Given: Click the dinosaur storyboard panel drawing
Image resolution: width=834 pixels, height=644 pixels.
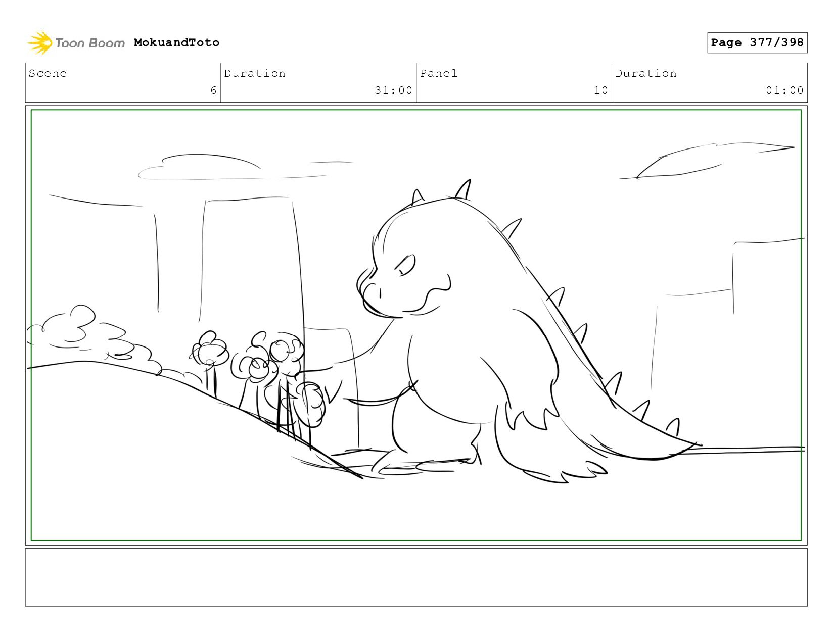Looking at the screenshot, I should click(x=416, y=325).
